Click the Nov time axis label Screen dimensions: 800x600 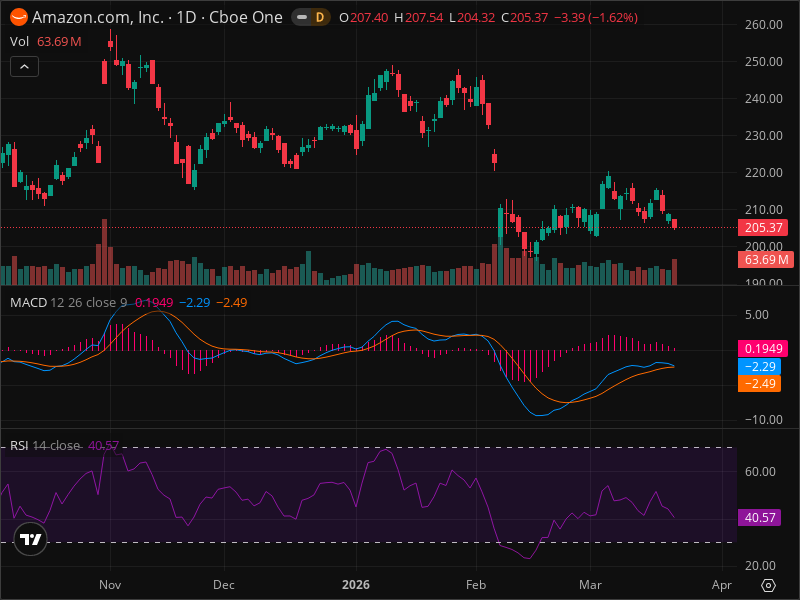(x=110, y=585)
